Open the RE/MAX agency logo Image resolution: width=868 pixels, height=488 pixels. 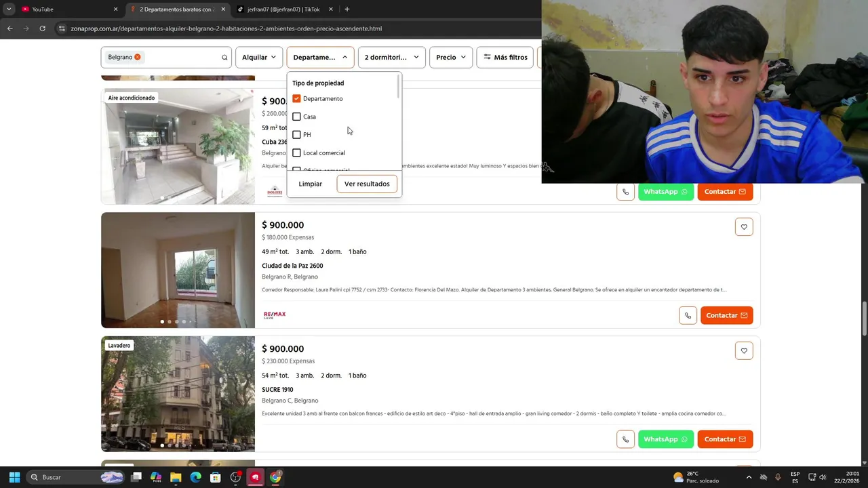275,315
